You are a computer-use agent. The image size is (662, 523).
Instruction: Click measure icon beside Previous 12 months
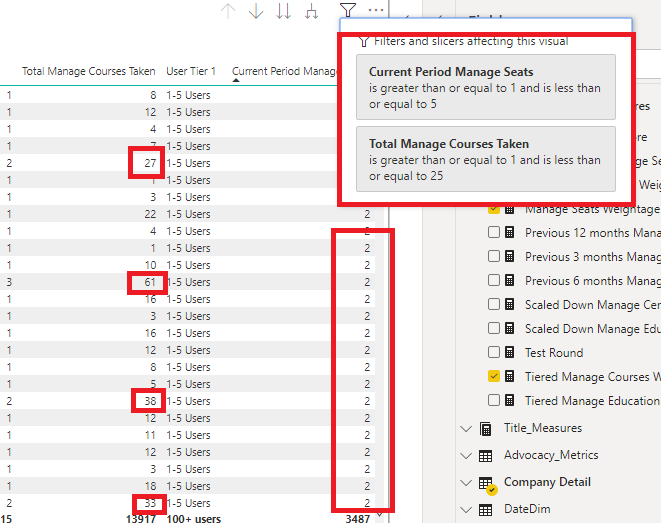pyautogui.click(x=510, y=233)
